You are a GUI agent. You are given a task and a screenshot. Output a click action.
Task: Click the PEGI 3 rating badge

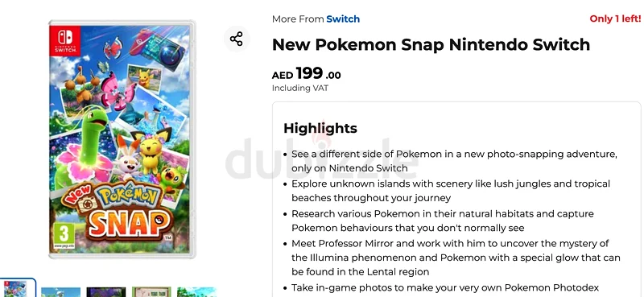tap(64, 236)
